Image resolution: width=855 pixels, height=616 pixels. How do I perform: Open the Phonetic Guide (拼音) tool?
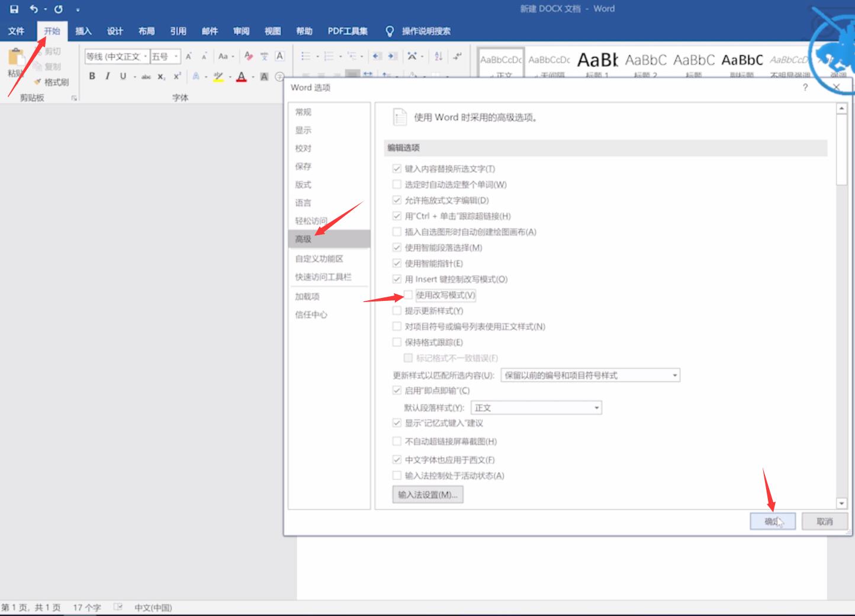click(x=264, y=56)
